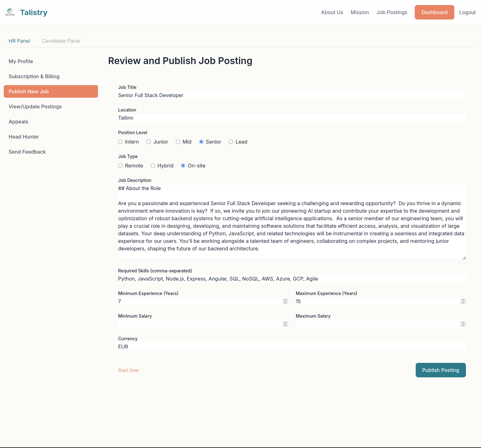Click the Start Over link
481x448 pixels.
tap(128, 370)
